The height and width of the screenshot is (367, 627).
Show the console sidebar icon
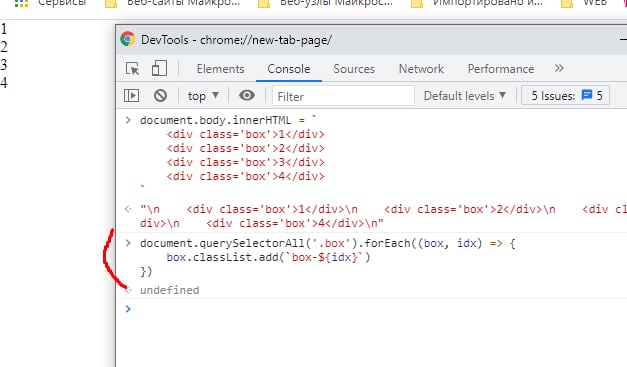pyautogui.click(x=132, y=96)
